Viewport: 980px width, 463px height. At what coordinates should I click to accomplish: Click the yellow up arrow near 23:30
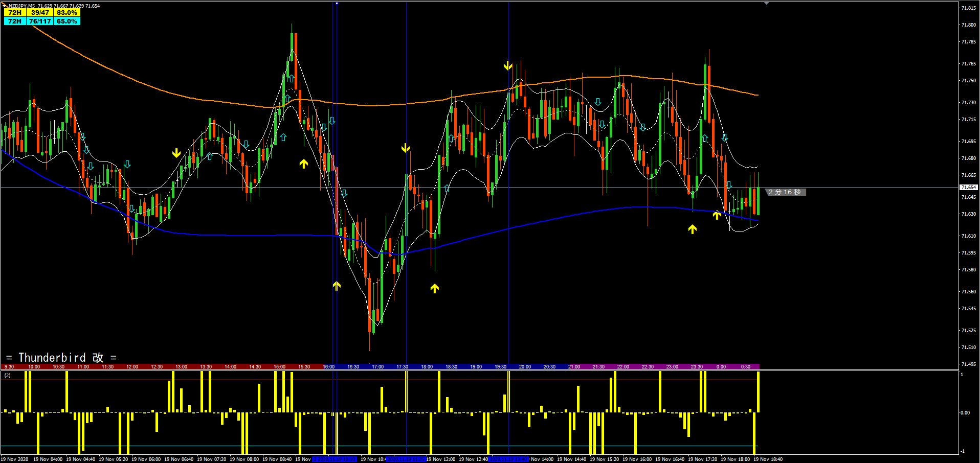point(692,229)
